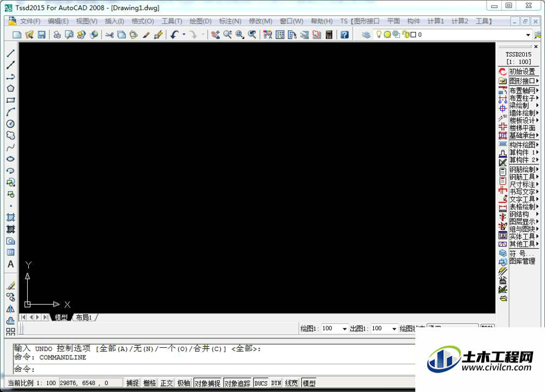Open the Layer Properties Manager icon

point(366,35)
